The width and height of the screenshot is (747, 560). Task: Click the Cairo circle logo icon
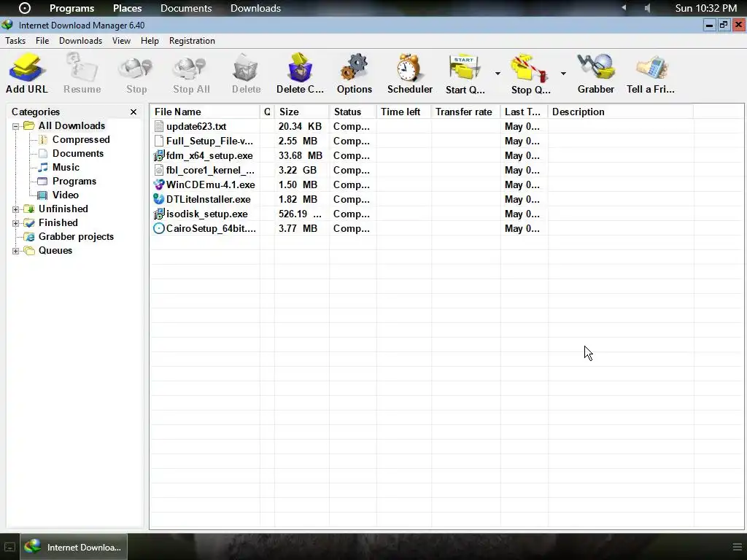[x=24, y=8]
